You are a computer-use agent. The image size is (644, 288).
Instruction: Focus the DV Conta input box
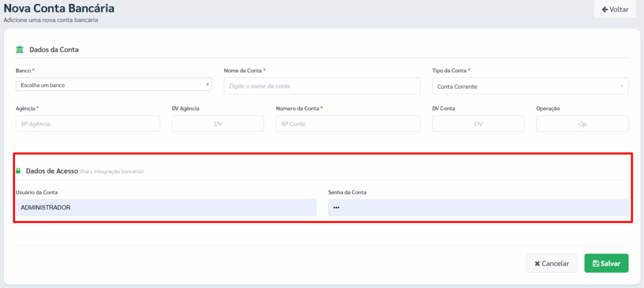478,124
